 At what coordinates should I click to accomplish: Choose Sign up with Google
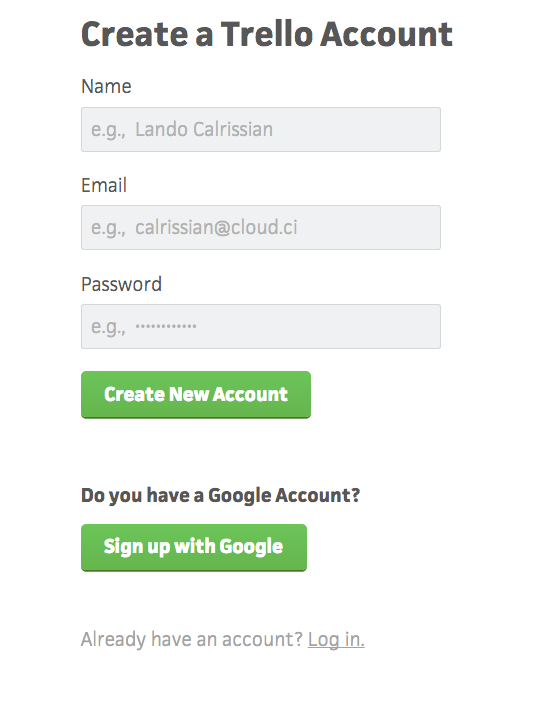194,548
